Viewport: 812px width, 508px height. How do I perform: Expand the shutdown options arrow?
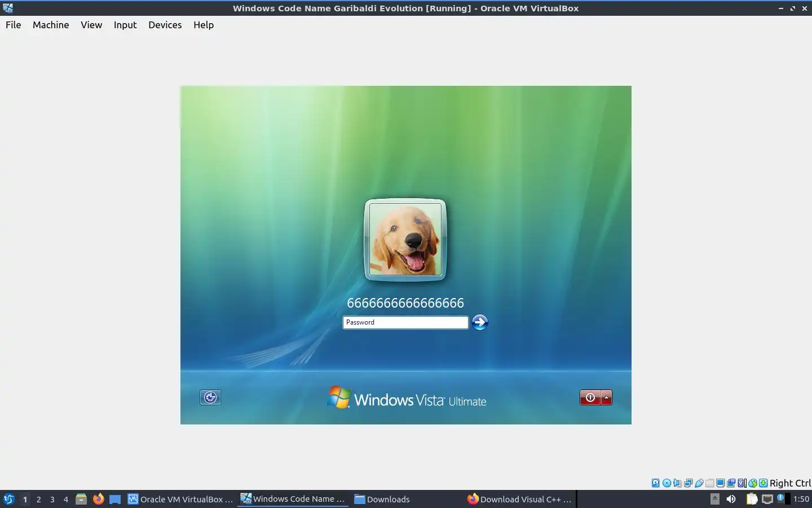(606, 397)
